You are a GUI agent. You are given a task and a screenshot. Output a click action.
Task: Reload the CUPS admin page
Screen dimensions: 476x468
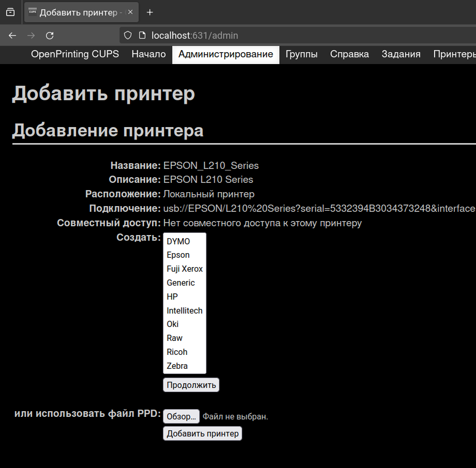tap(50, 36)
